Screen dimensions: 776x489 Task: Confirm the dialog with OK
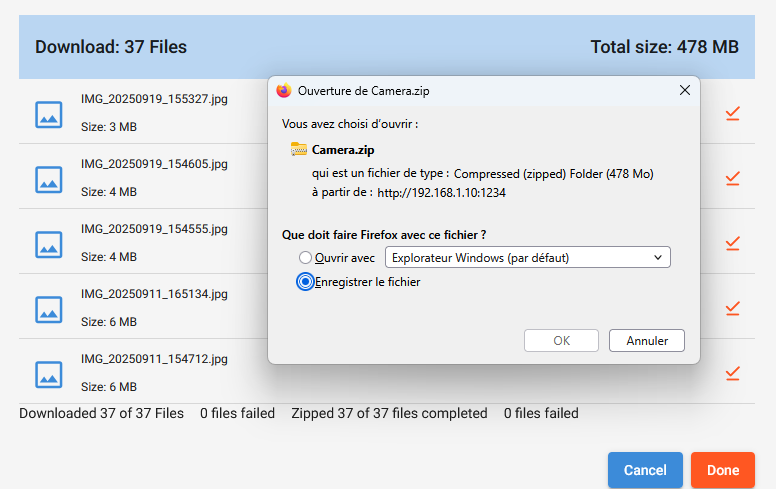point(561,341)
